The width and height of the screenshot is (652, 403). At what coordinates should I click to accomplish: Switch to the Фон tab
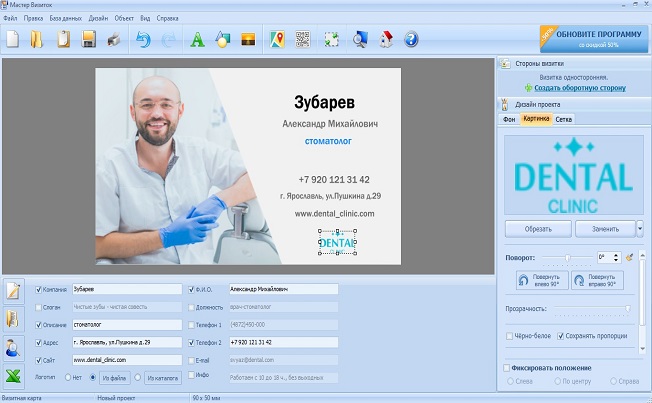click(x=509, y=119)
